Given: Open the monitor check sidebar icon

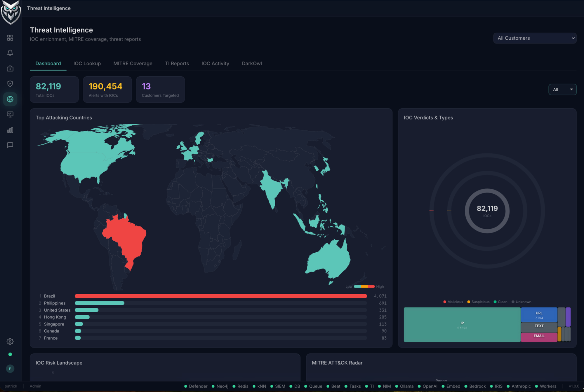Looking at the screenshot, I should tap(10, 115).
